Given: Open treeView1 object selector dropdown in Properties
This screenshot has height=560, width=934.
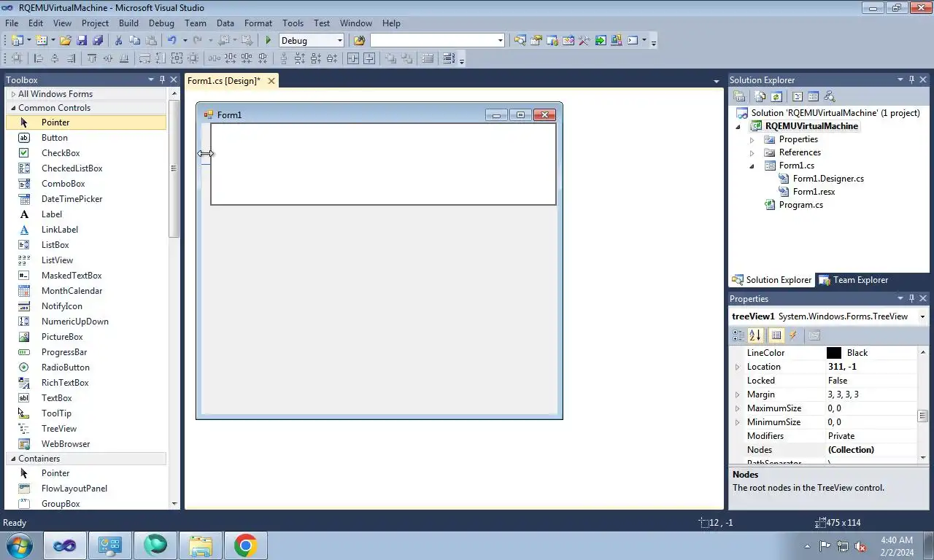Looking at the screenshot, I should click(x=922, y=316).
